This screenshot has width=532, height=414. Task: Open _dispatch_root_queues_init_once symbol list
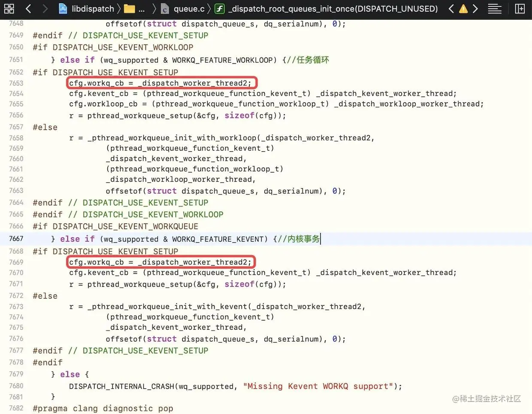333,9
